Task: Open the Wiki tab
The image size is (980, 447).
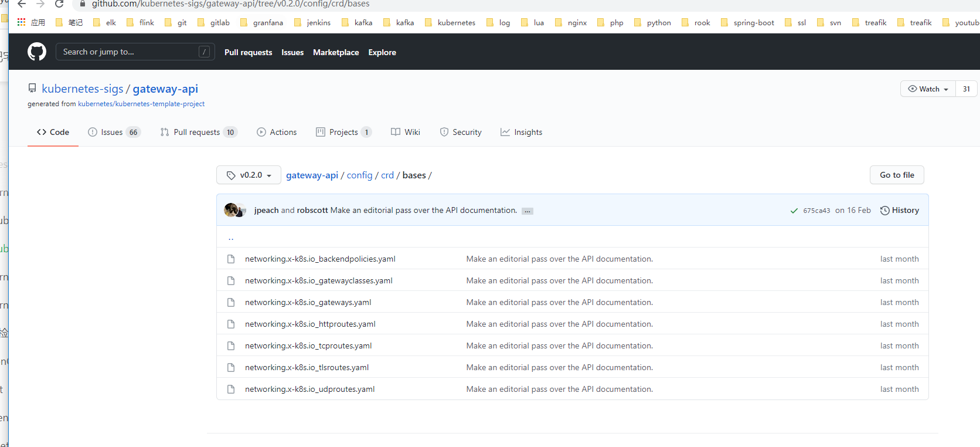Action: [406, 132]
